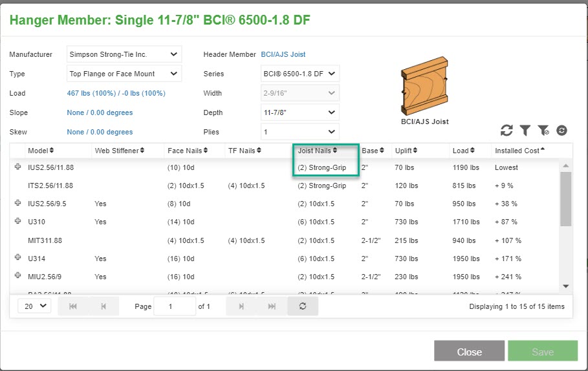Go to last page button
This screenshot has width=588, height=371.
click(x=272, y=306)
